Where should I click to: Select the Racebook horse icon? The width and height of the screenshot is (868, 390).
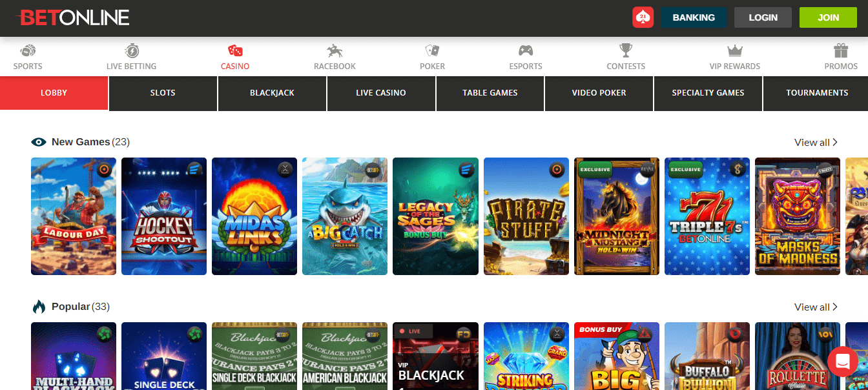[x=335, y=51]
